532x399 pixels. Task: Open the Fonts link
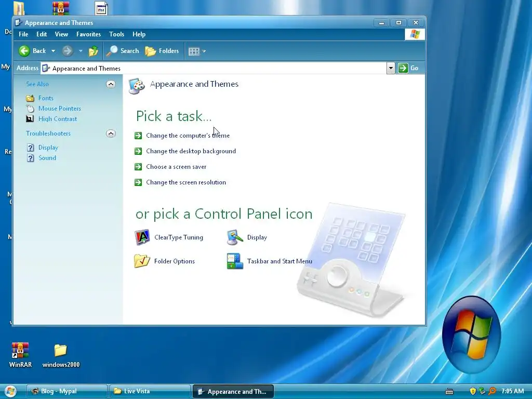(x=46, y=98)
